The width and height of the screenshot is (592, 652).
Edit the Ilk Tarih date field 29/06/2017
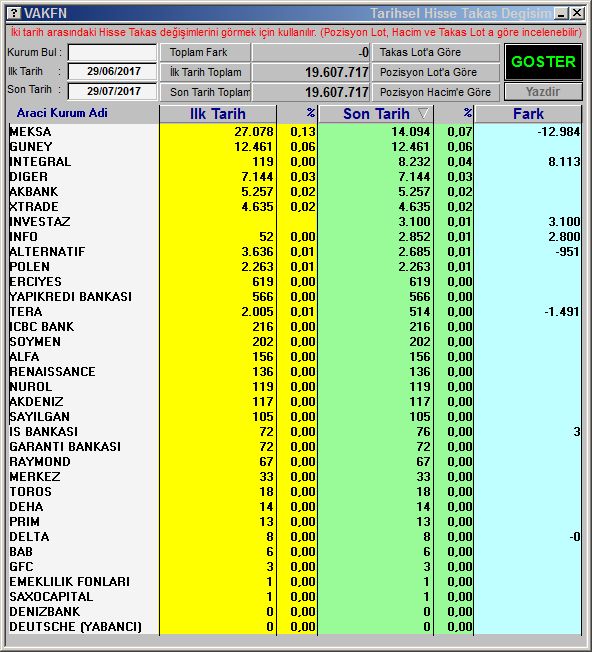(112, 71)
